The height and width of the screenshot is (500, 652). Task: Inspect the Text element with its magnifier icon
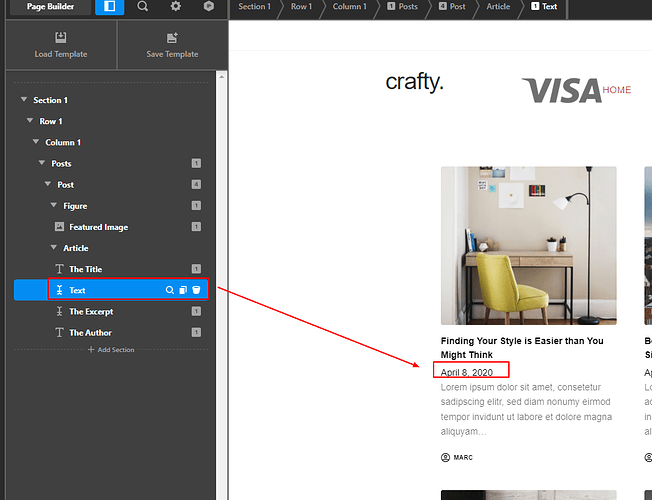(170, 290)
